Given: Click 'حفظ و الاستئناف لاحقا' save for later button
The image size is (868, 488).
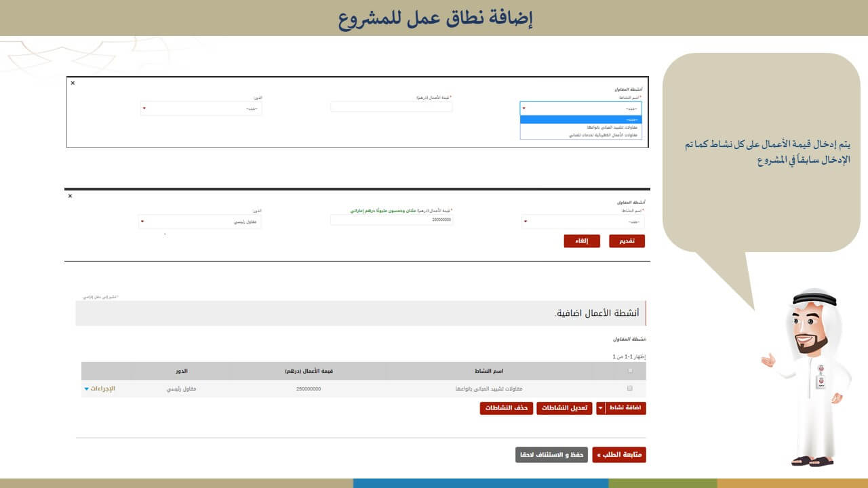Looking at the screenshot, I should pos(551,455).
